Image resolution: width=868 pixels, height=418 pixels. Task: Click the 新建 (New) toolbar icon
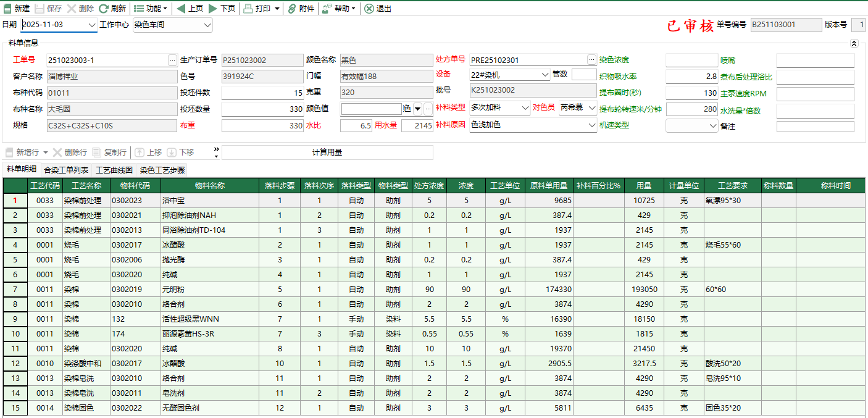[7, 9]
